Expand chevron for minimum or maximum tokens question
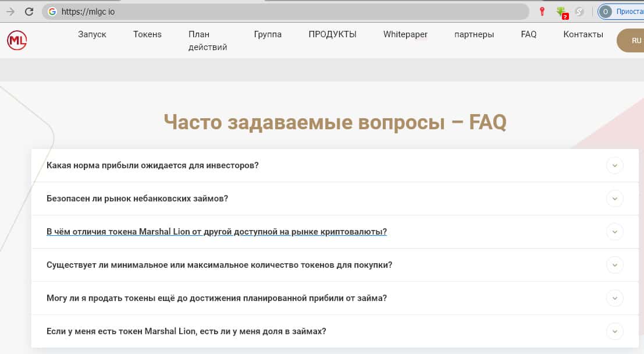This screenshot has height=354, width=644. coord(614,265)
